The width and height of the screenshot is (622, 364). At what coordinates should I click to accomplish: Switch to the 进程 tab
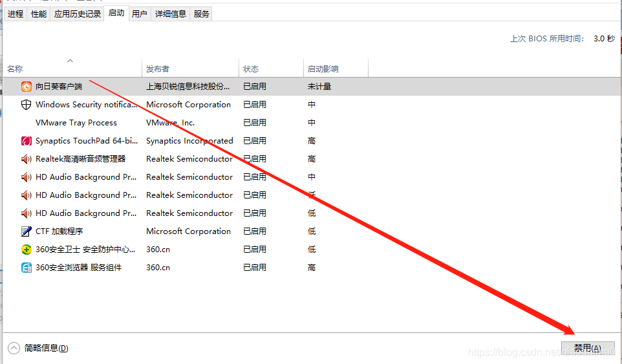[16, 14]
